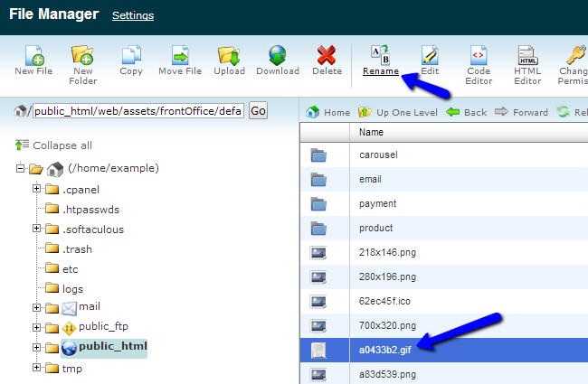Select (/home/example) root in tree
588x384 pixels.
[113, 168]
